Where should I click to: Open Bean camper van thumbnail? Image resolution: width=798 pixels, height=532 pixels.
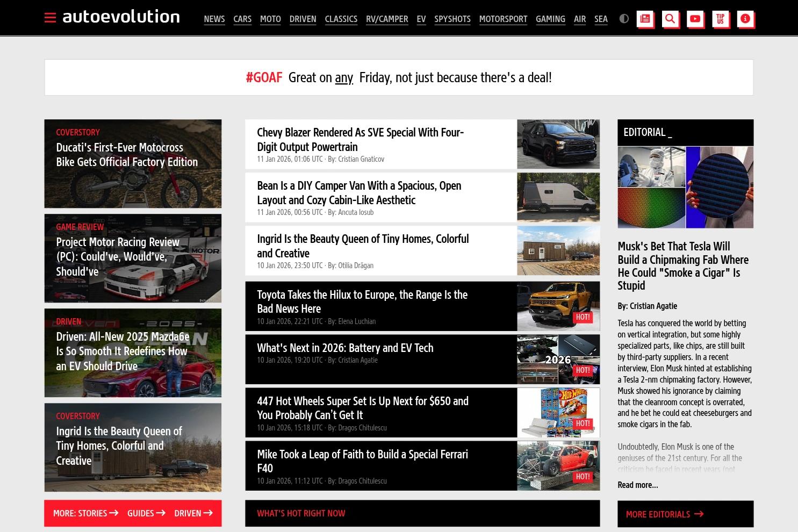pos(558,197)
